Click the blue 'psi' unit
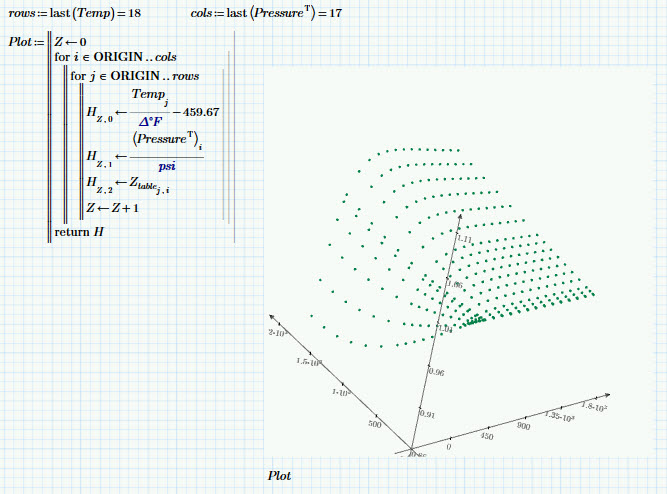Viewport: 667px width, 494px height. coord(167,166)
